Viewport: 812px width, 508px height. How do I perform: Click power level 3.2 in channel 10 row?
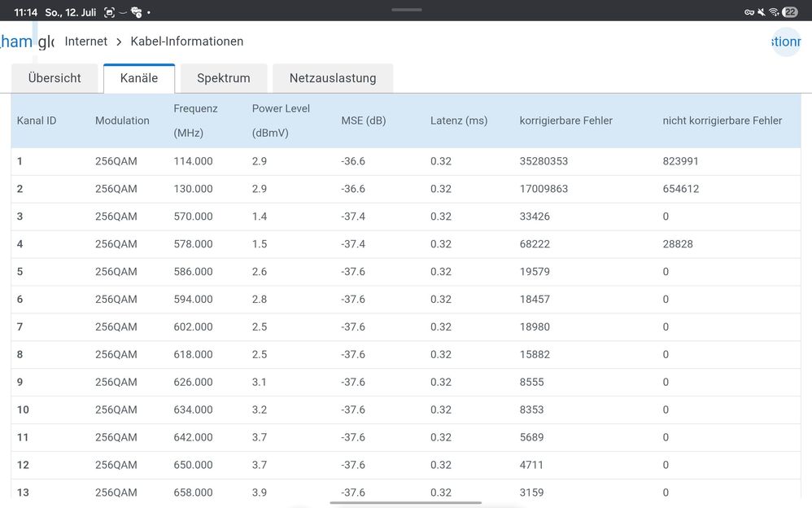[260, 409]
